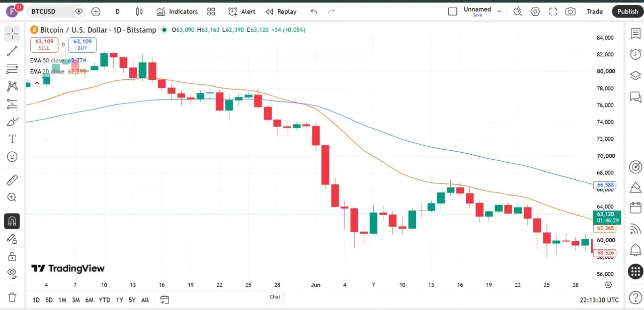Select the text annotation tool
Screen dimensions: 644x310
pos(13,139)
